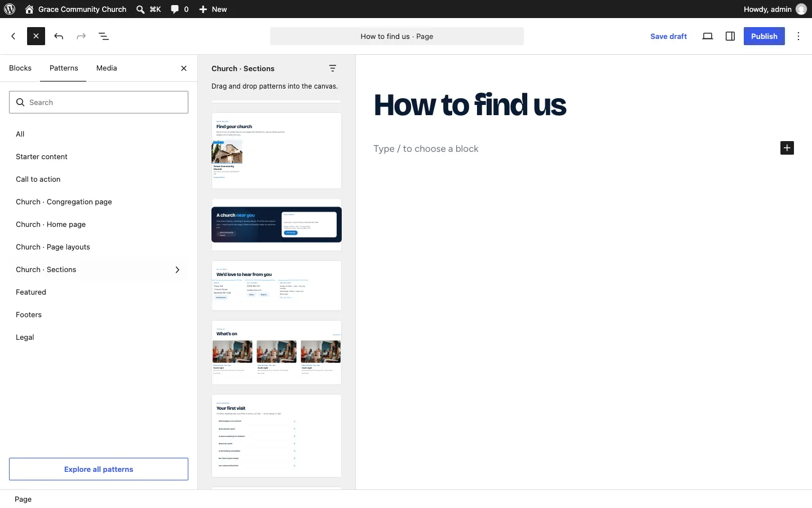
Task: Switch to the Patterns tab
Action: (x=64, y=68)
